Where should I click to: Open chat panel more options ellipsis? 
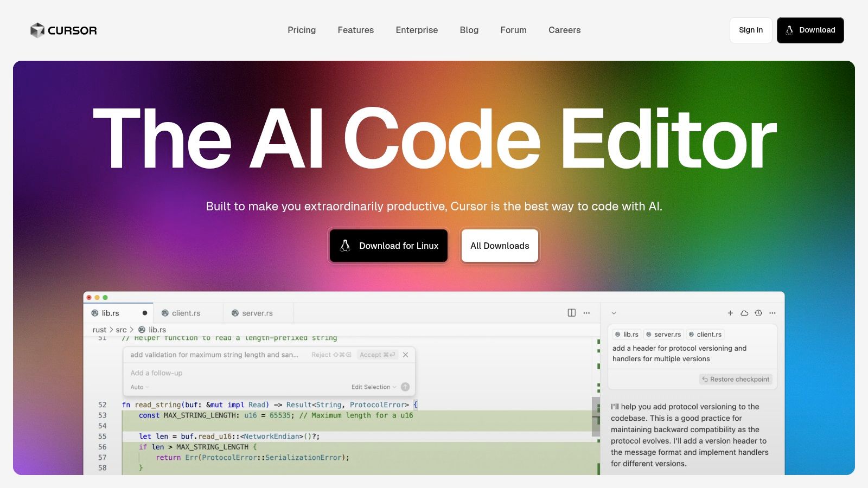point(773,313)
